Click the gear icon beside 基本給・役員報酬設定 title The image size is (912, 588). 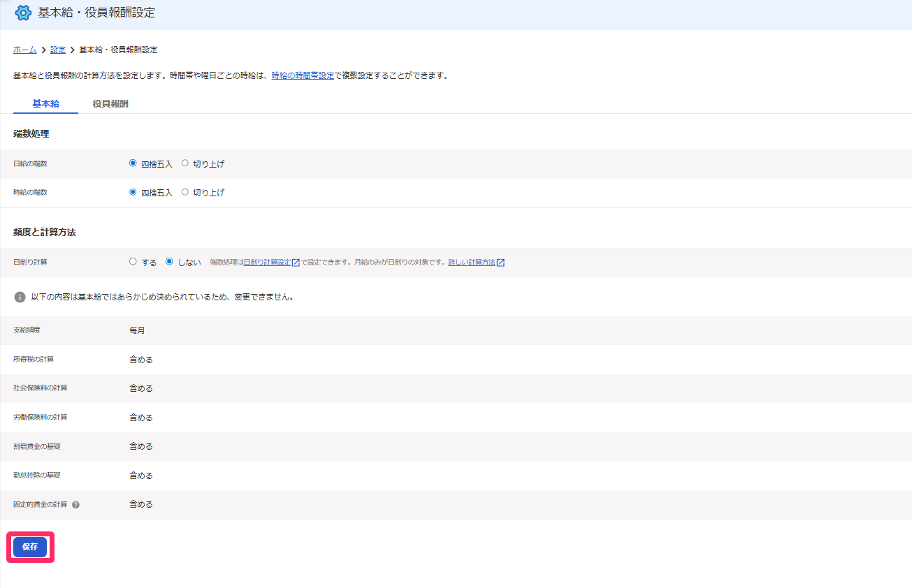(23, 13)
